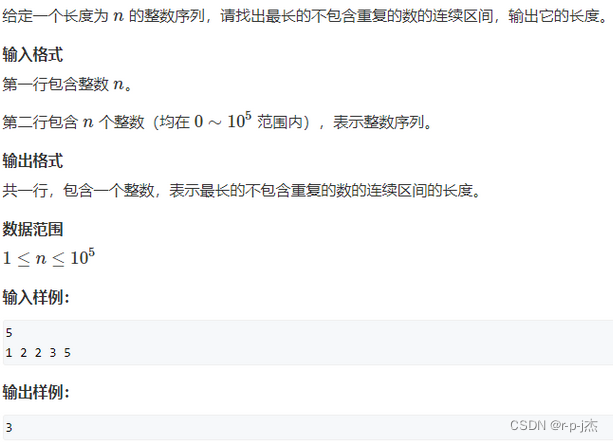The width and height of the screenshot is (613, 442).
Task: Click the sequence 1 2 2 3 5
Action: 38,353
